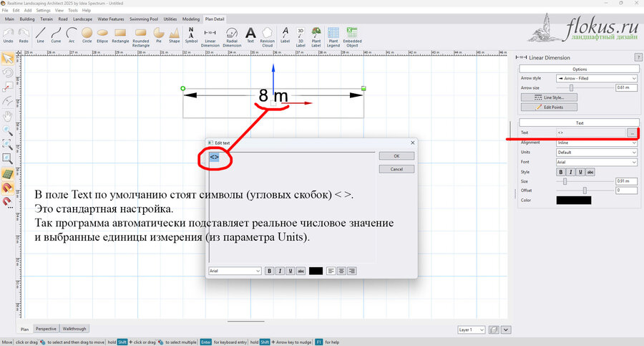Select the Line drawing tool
Image resolution: width=644 pixels, height=346 pixels.
point(40,35)
